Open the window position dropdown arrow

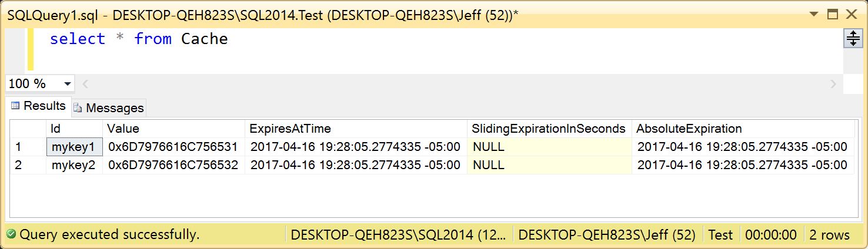(813, 14)
